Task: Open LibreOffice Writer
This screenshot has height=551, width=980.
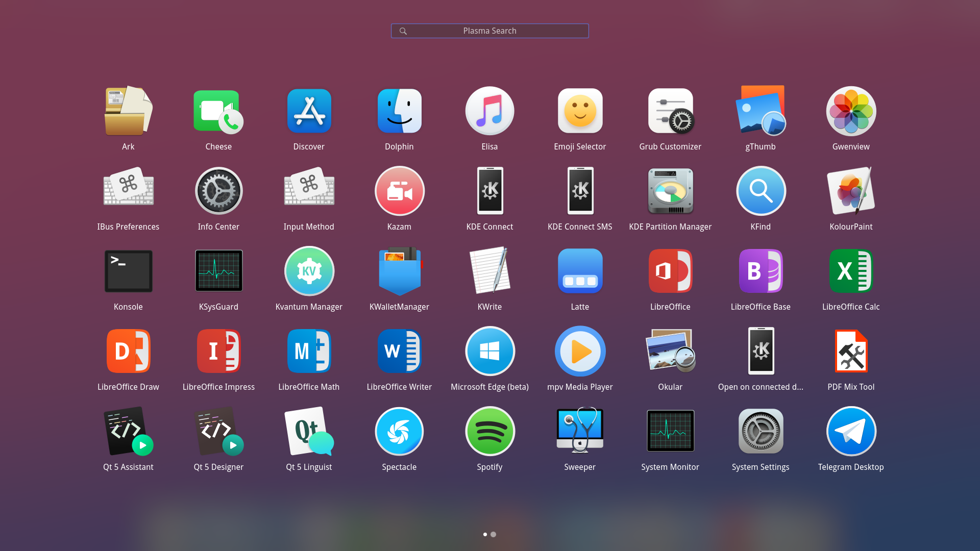Action: click(399, 351)
